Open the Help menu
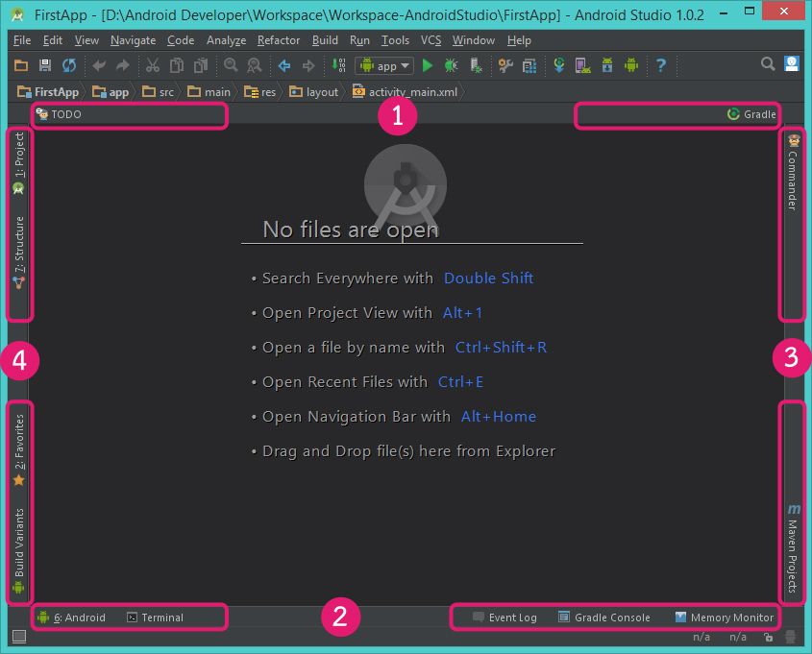This screenshot has width=812, height=654. [519, 40]
